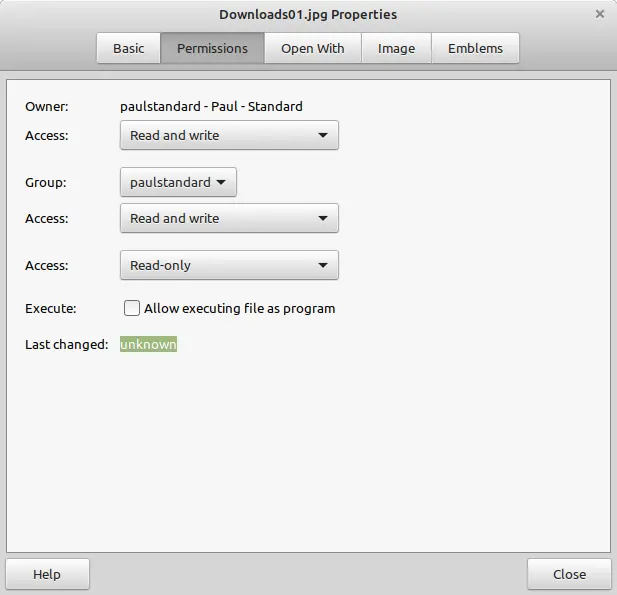Click the 'Group:' label
Screen dimensions: 617x595
(46, 182)
